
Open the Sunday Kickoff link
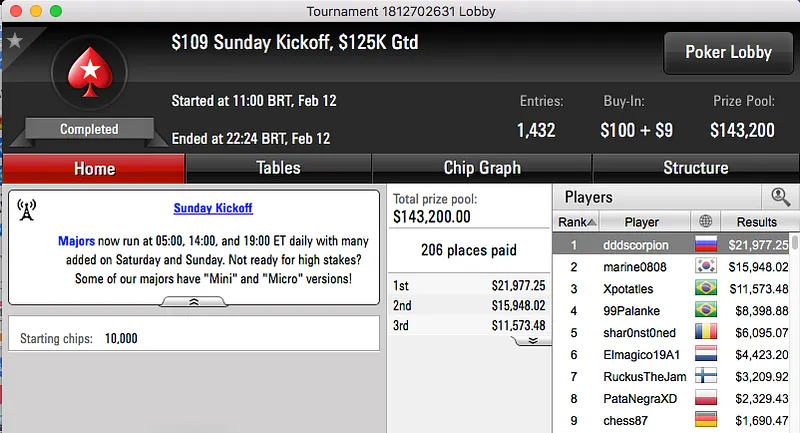pyautogui.click(x=213, y=209)
